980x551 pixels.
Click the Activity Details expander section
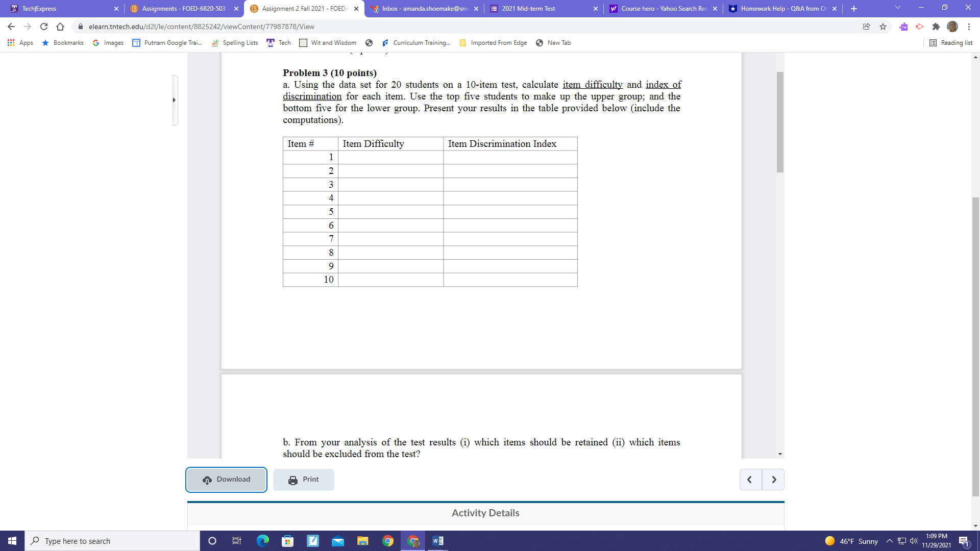(x=485, y=513)
